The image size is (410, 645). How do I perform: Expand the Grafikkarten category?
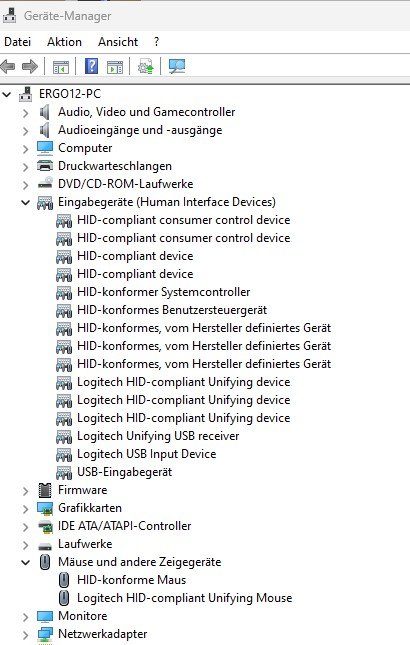(x=25, y=508)
